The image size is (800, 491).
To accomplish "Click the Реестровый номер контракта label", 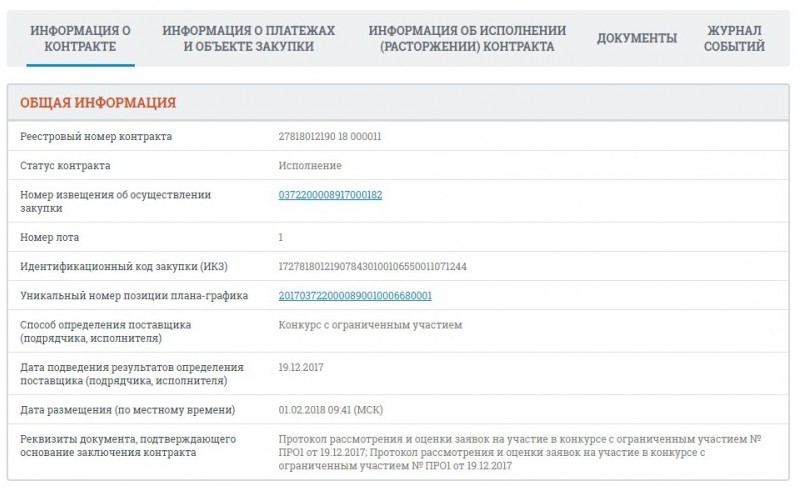I will tap(96, 137).
